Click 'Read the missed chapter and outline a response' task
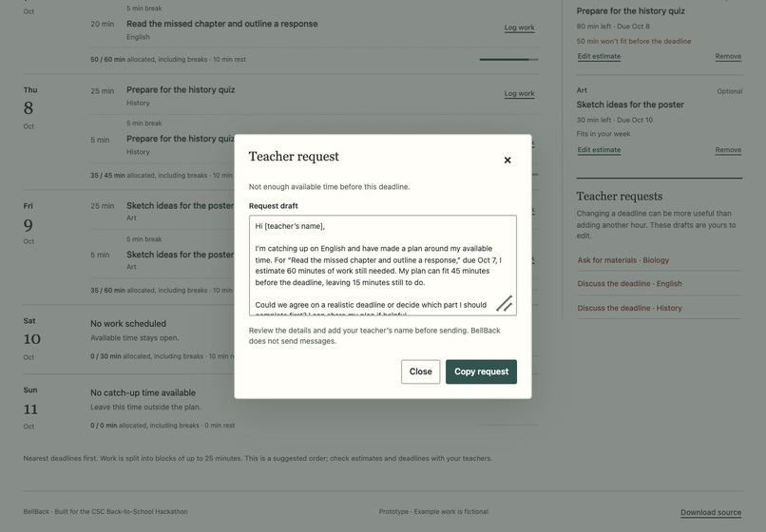This screenshot has height=532, width=766. point(221,24)
